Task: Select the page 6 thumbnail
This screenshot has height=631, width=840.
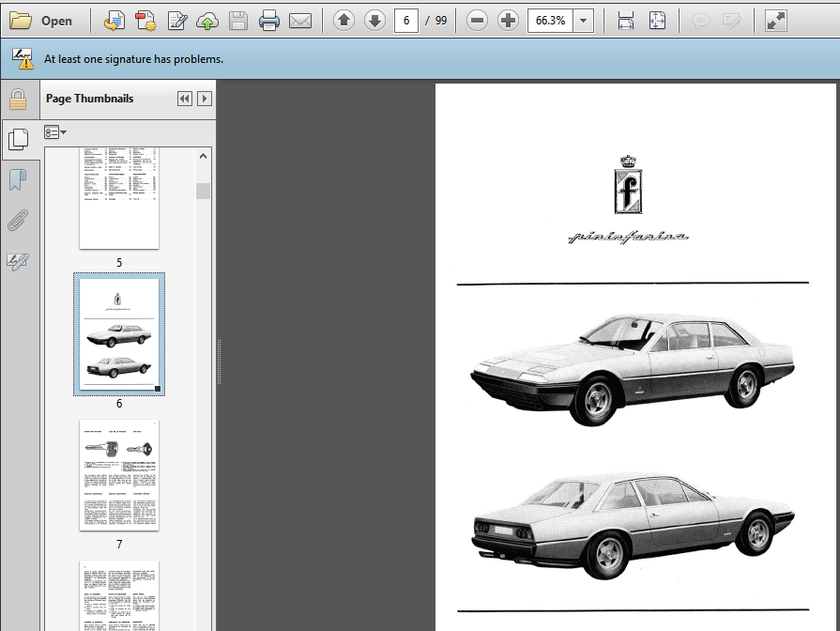Action: click(119, 334)
